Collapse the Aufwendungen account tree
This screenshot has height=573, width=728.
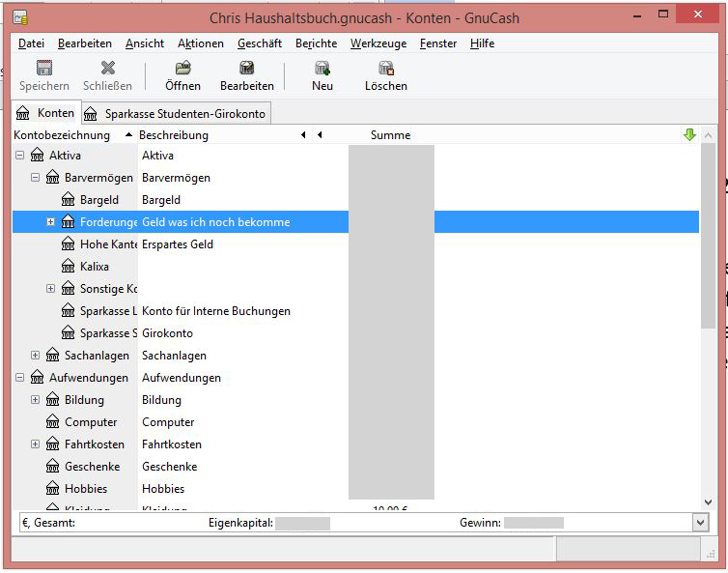tap(19, 378)
